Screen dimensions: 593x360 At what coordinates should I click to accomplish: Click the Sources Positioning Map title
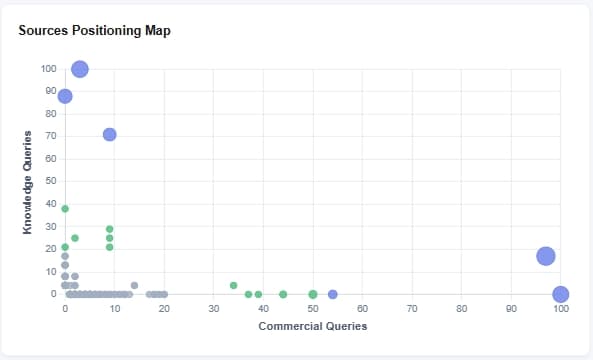[95, 30]
